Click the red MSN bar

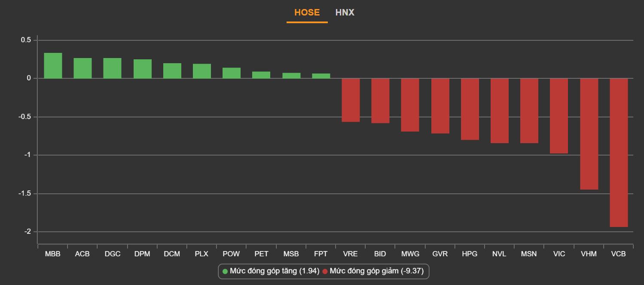pyautogui.click(x=529, y=111)
